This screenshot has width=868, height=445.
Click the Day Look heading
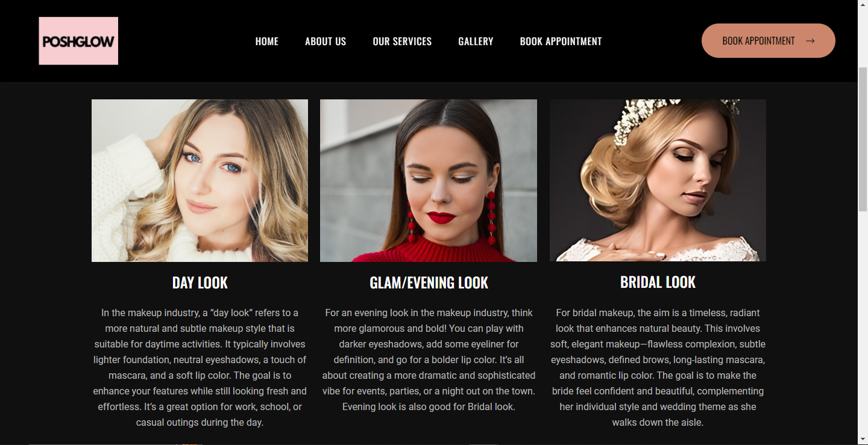200,282
